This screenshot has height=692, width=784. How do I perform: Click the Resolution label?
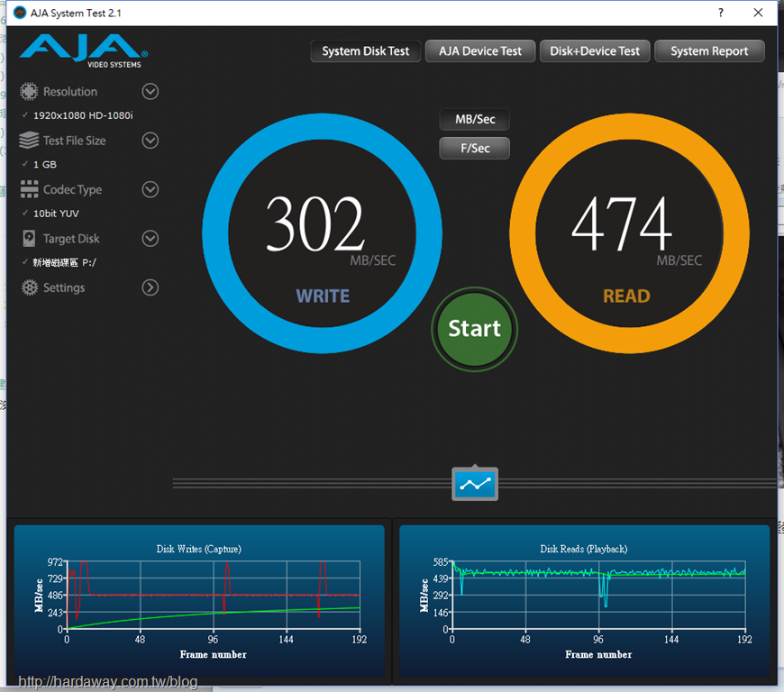[x=70, y=92]
